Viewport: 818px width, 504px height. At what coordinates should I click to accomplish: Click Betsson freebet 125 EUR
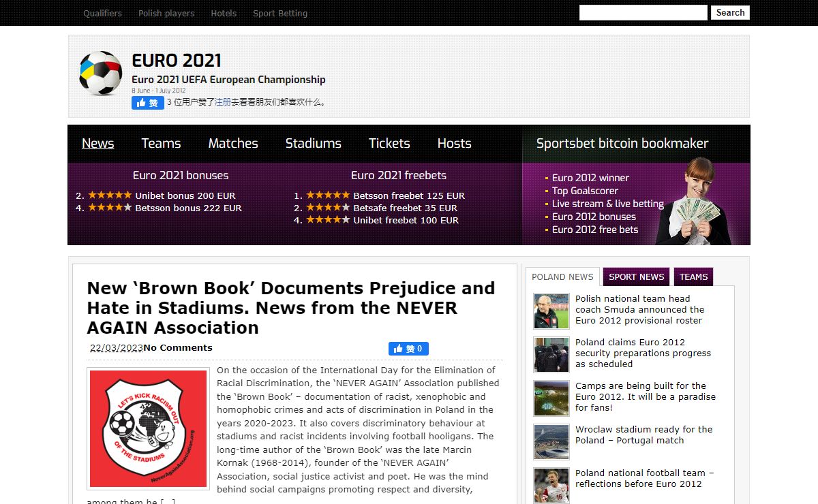409,195
